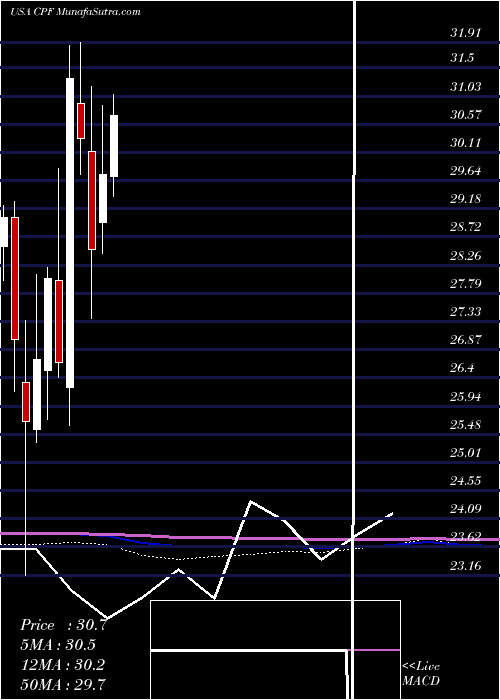
Task: Click the 27.79 price axis label
Action: click(467, 283)
